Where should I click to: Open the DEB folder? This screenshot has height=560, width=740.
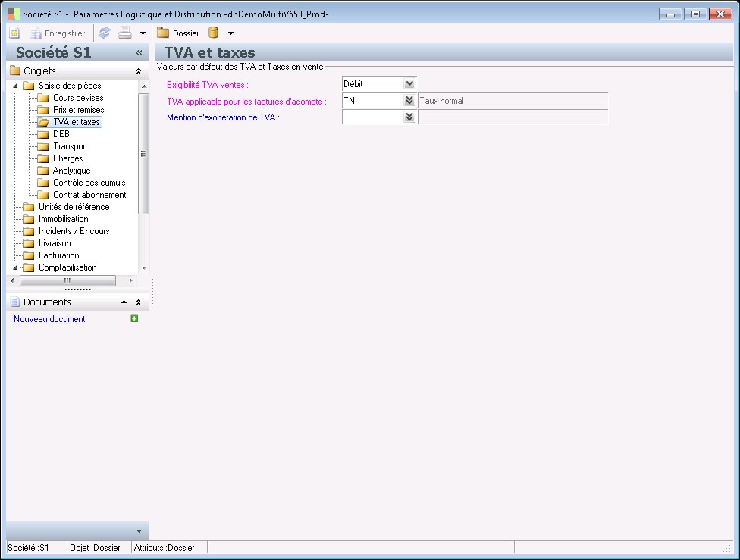tap(53, 134)
